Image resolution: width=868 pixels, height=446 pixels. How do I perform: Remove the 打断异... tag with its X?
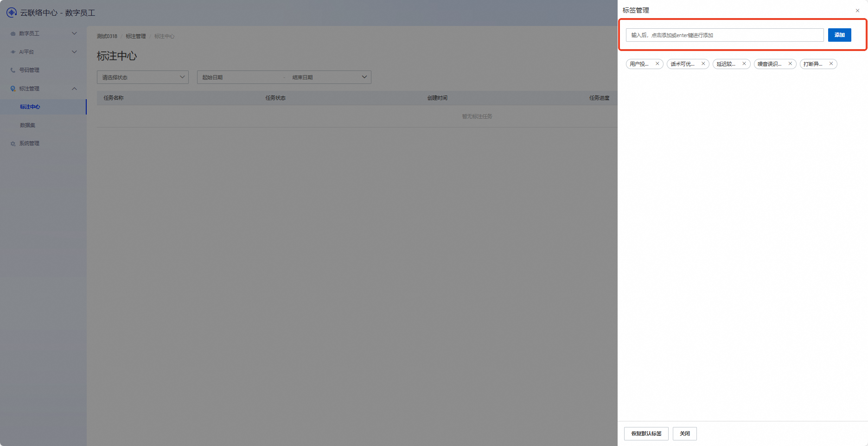(831, 64)
